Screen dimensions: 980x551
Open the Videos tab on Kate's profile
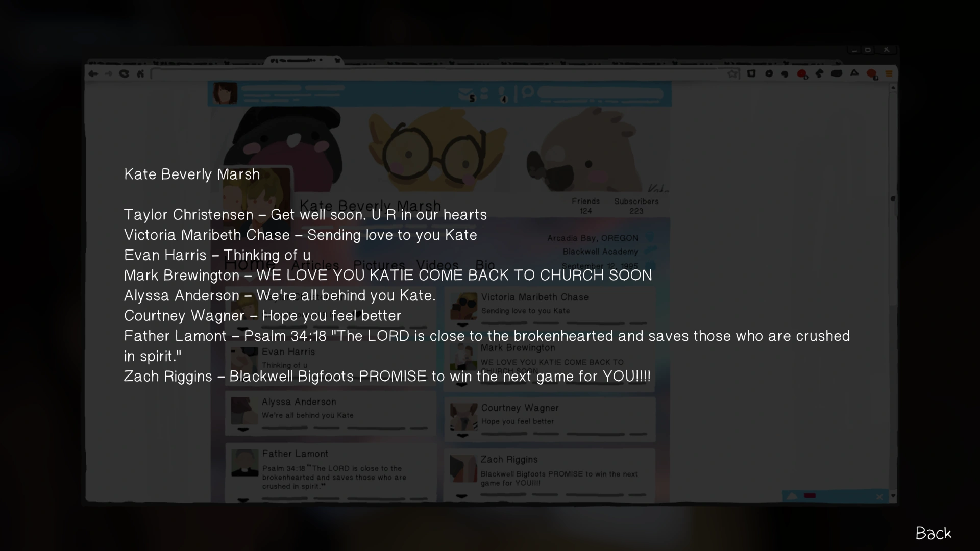point(437,265)
